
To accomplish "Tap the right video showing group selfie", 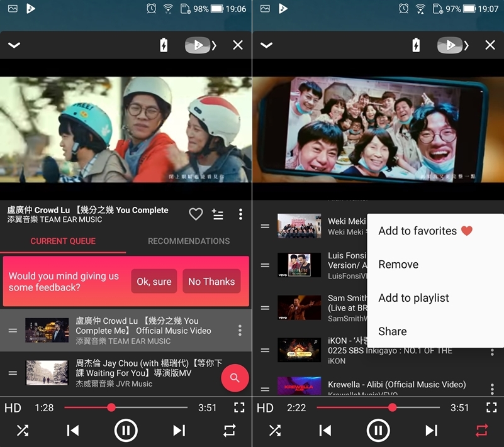I will point(378,130).
